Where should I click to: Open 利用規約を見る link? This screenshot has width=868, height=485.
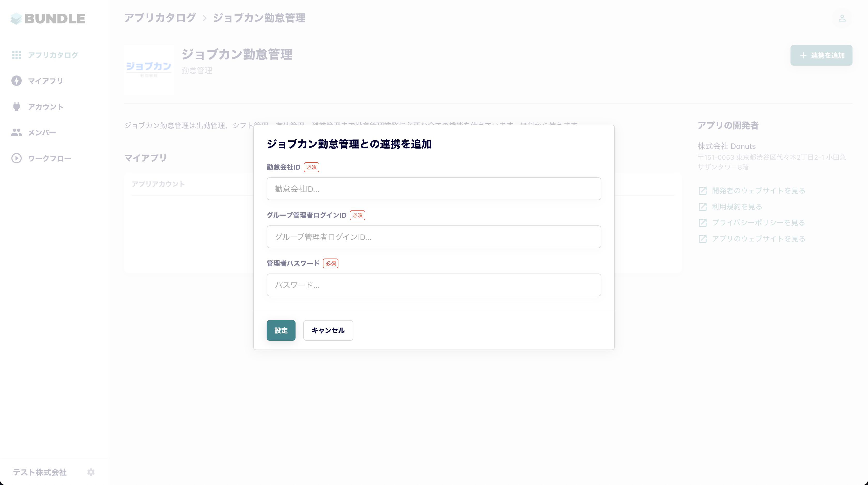737,207
